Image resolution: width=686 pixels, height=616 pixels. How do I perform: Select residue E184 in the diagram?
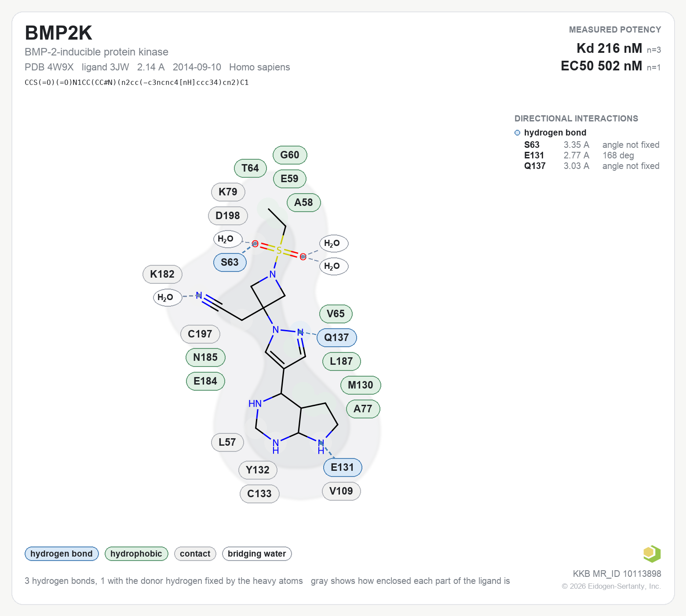[205, 381]
